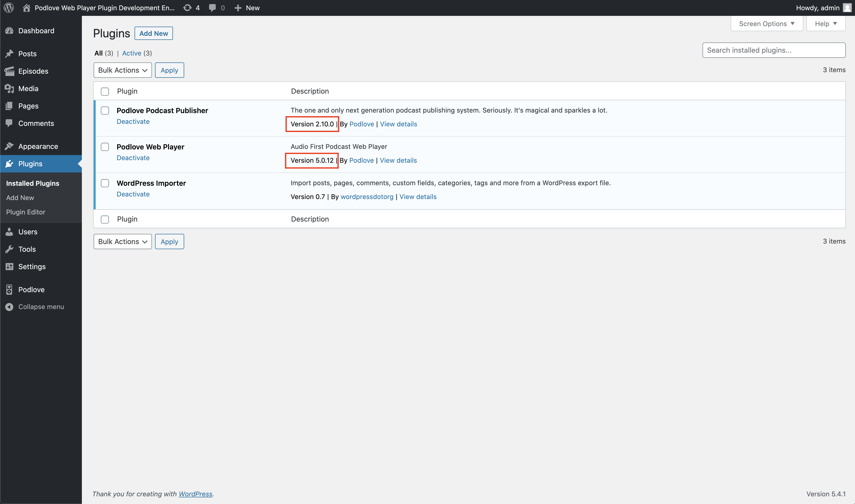Deactivate Podlove Web Player
Screen dimensions: 855x504
coord(133,158)
